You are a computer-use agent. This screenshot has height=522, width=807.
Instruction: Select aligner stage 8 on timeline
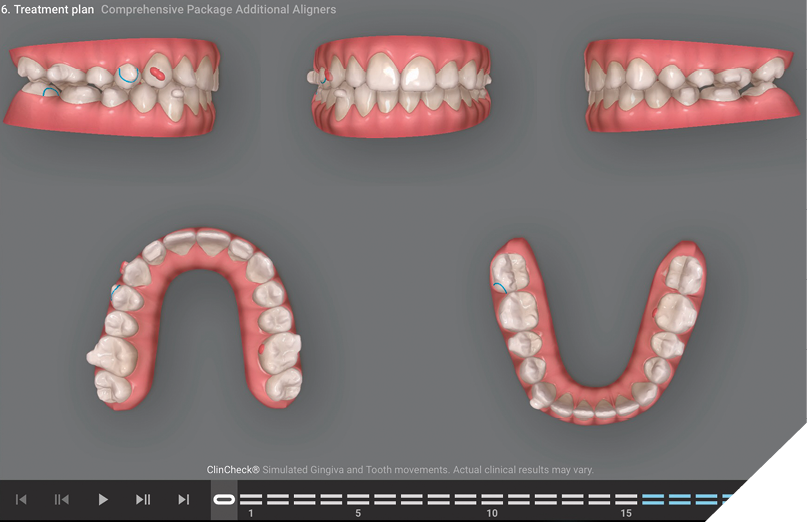(438, 499)
